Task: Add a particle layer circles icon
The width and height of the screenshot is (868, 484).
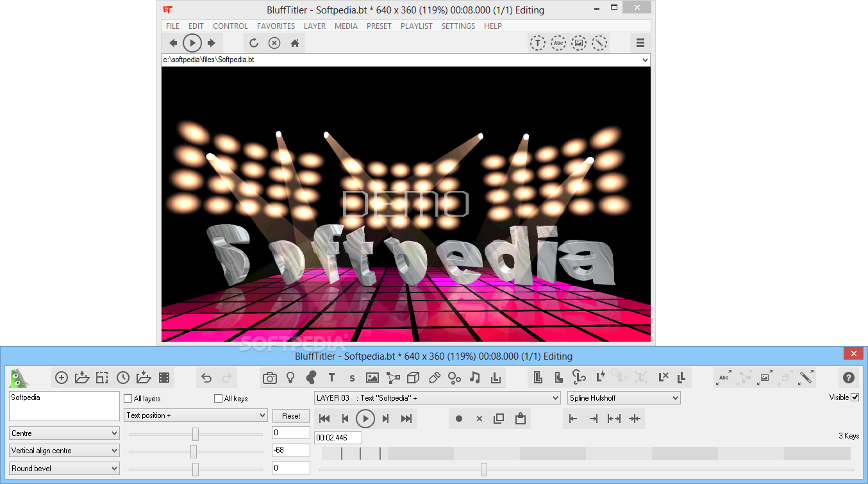Action: tap(455, 378)
